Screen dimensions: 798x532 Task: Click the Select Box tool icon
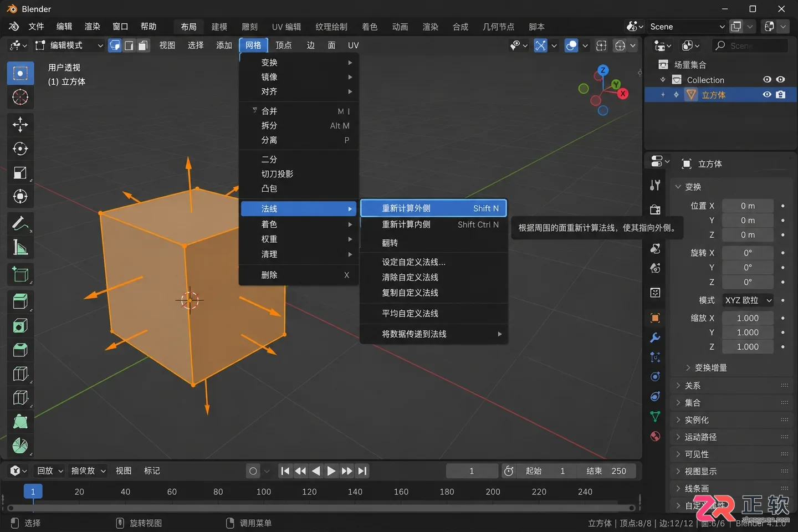(x=20, y=73)
